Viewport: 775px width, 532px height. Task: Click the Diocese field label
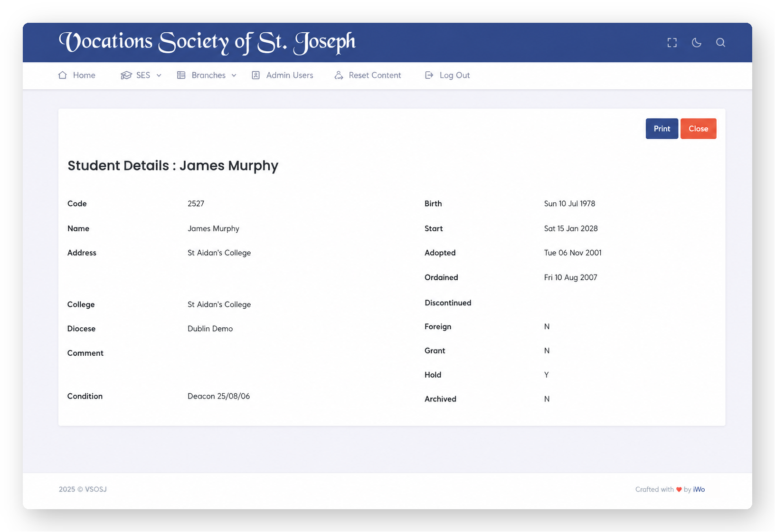[81, 329]
